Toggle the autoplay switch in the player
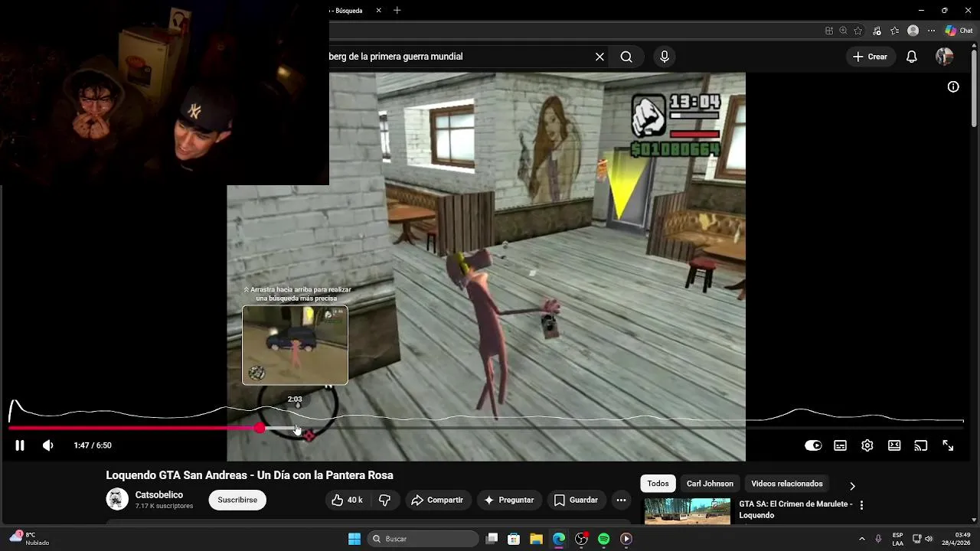 813,445
